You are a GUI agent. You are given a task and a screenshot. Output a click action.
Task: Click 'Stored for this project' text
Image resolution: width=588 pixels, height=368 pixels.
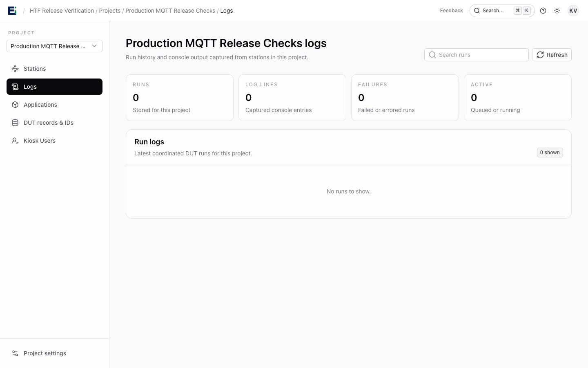point(161,110)
